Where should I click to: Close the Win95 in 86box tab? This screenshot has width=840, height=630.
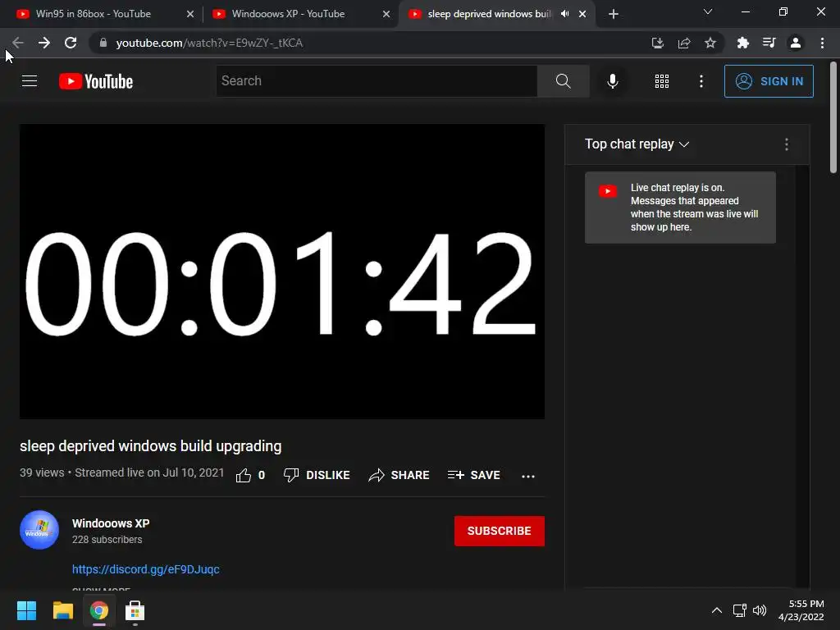click(x=190, y=14)
